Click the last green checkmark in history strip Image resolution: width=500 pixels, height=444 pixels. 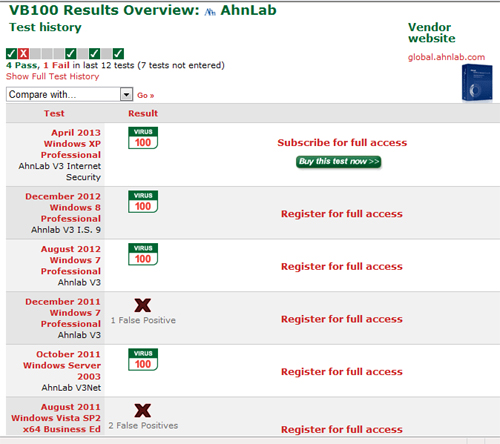click(118, 53)
